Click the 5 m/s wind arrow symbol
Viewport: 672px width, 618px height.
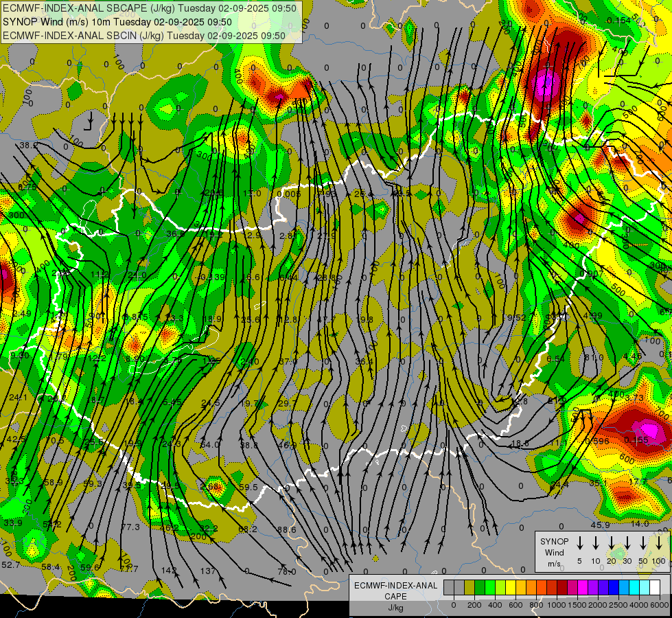(579, 542)
